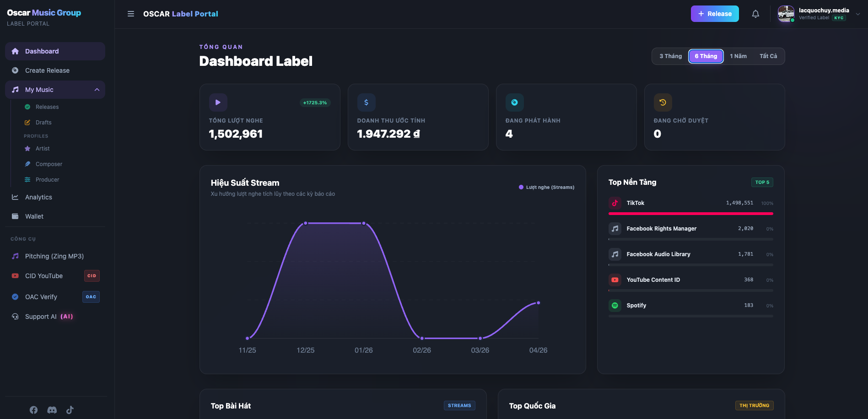The height and width of the screenshot is (419, 868).
Task: Open Drafts under My Music
Action: pos(43,123)
